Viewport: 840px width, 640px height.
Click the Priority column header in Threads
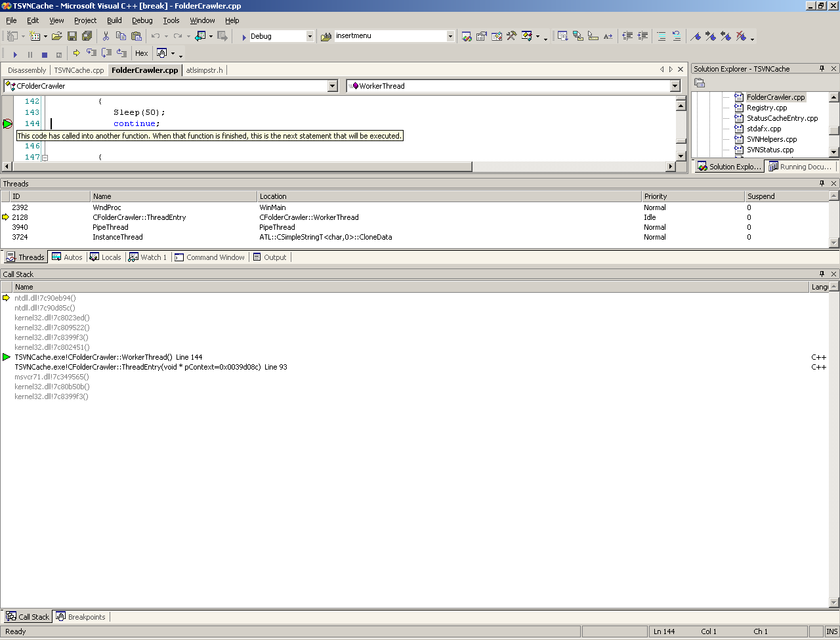[x=692, y=196]
